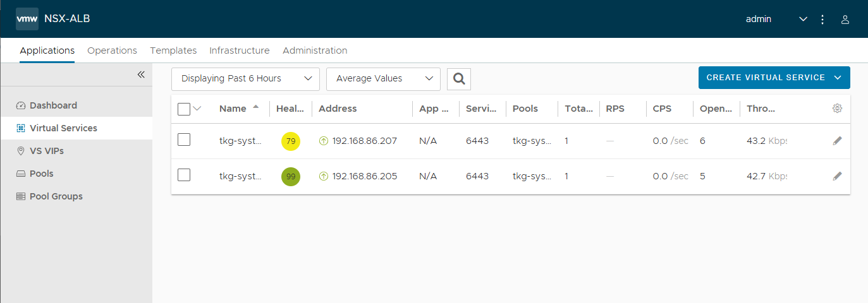Switch to the Templates tab

click(x=173, y=50)
